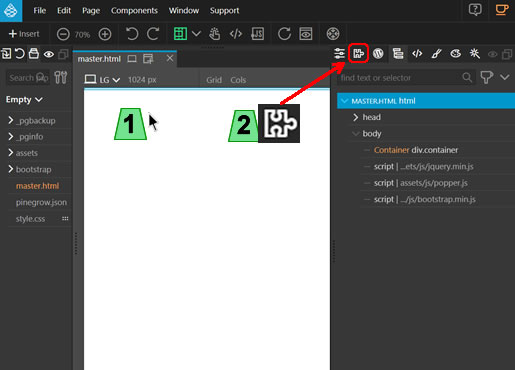Click the open project icon in left panel
515x370 pixels.
[x=6, y=54]
